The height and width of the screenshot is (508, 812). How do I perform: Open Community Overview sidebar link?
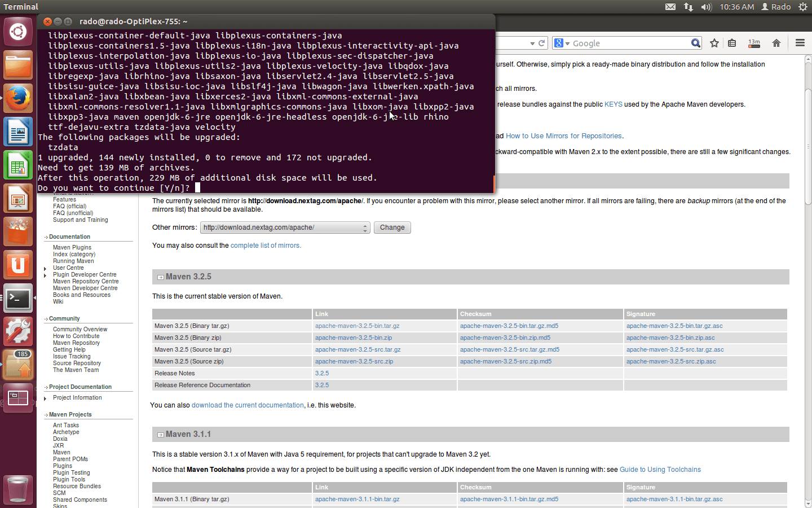point(80,329)
